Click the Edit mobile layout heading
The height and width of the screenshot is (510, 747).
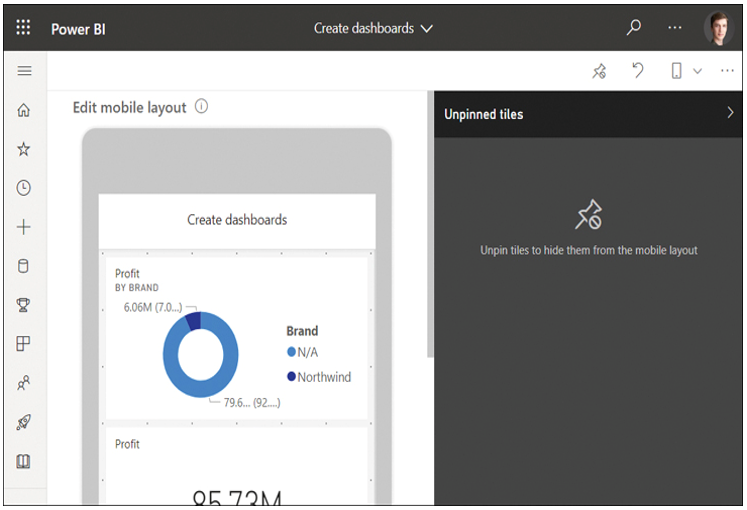pyautogui.click(x=129, y=108)
